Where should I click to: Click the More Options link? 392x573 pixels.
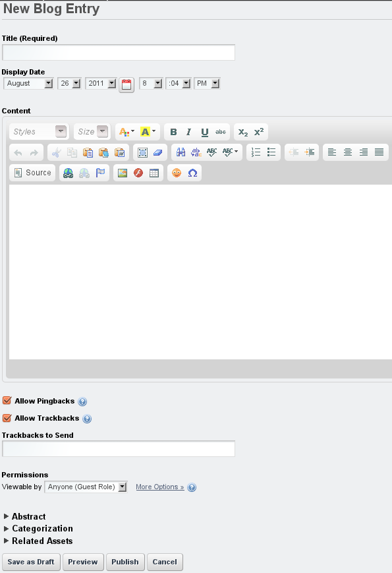point(160,487)
